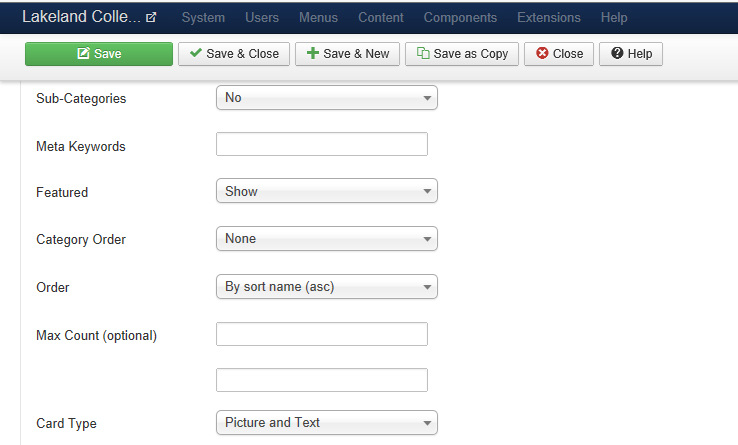
Task: Click the Save as Copy button
Action: [x=462, y=54]
